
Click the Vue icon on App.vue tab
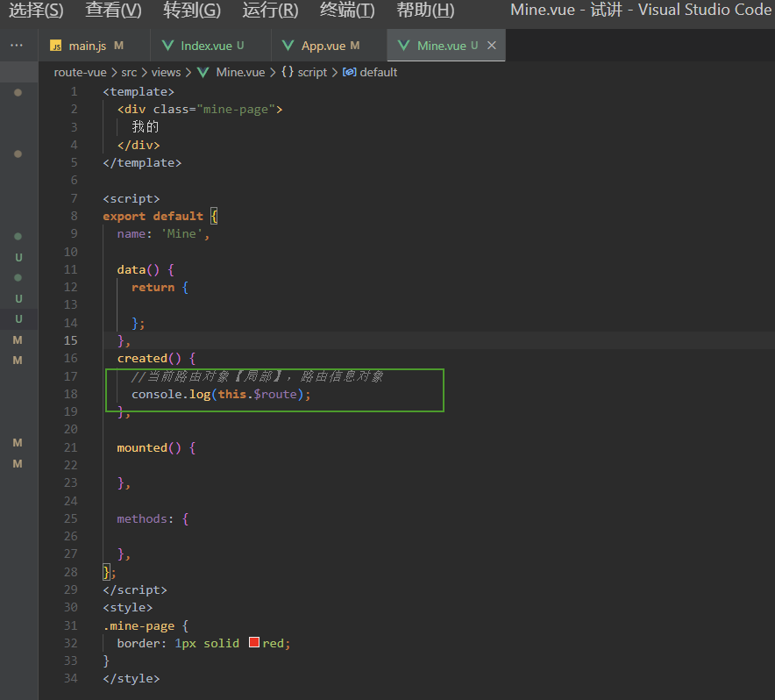pos(288,46)
